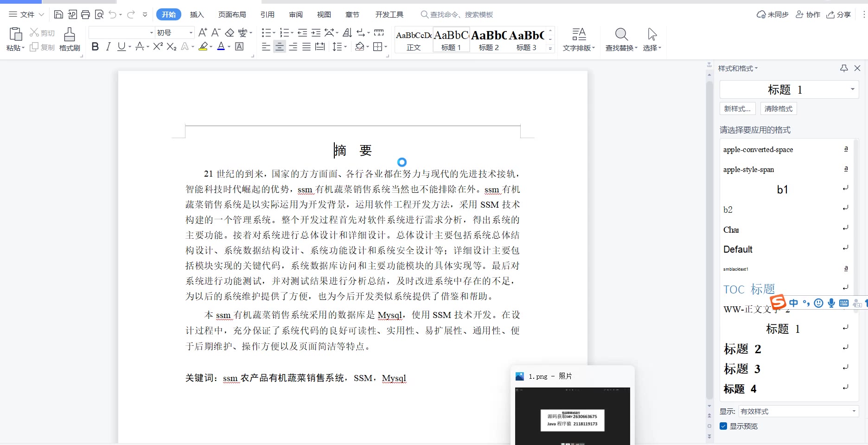The width and height of the screenshot is (868, 445).
Task: Open Print Preview icon
Action: tap(99, 14)
